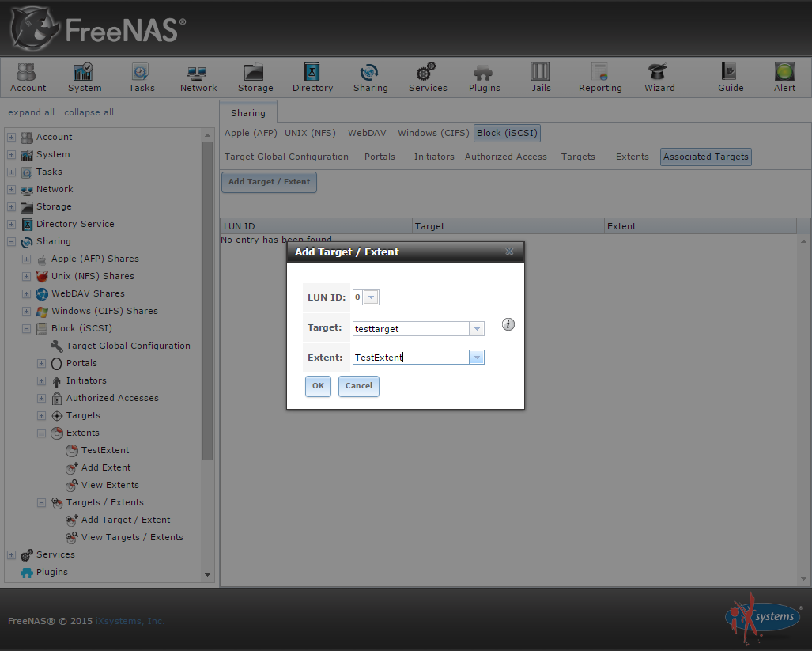812x651 pixels.
Task: Open the Jails toolbar icon
Action: point(541,78)
